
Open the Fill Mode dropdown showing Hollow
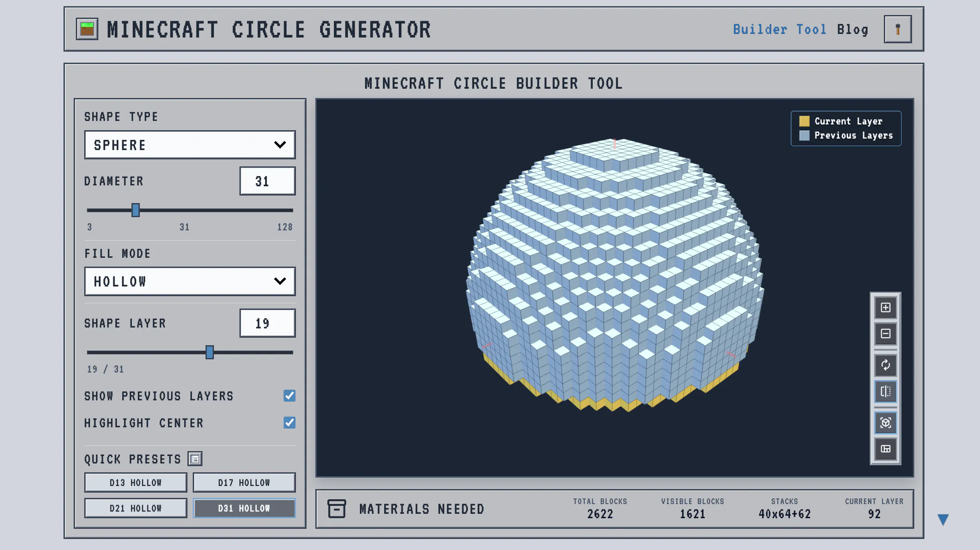click(190, 281)
